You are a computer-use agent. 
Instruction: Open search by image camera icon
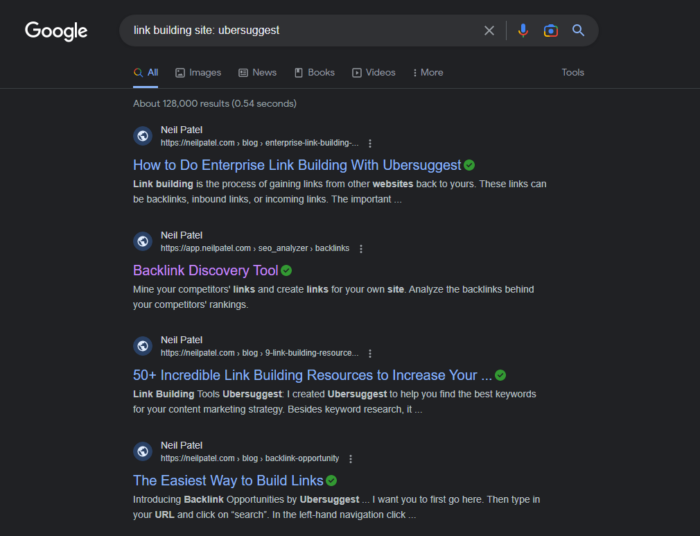[x=550, y=30]
